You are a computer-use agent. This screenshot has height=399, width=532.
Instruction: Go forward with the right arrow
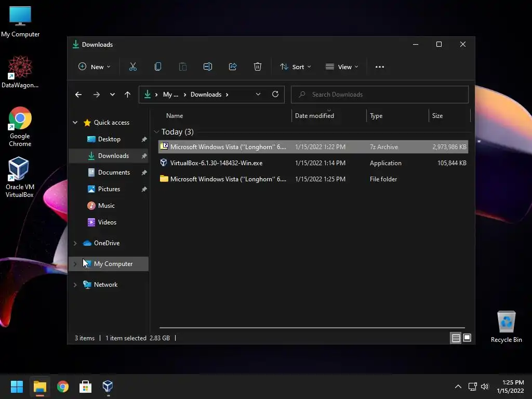[97, 95]
